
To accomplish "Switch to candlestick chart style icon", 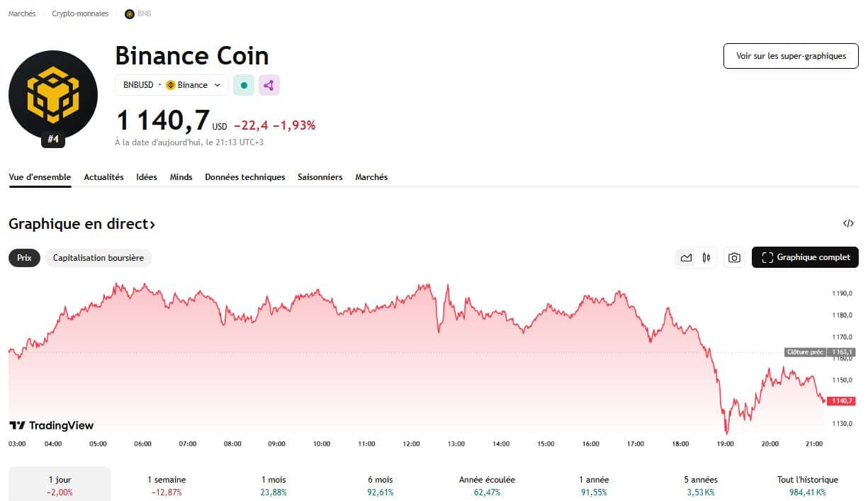I will tap(706, 258).
